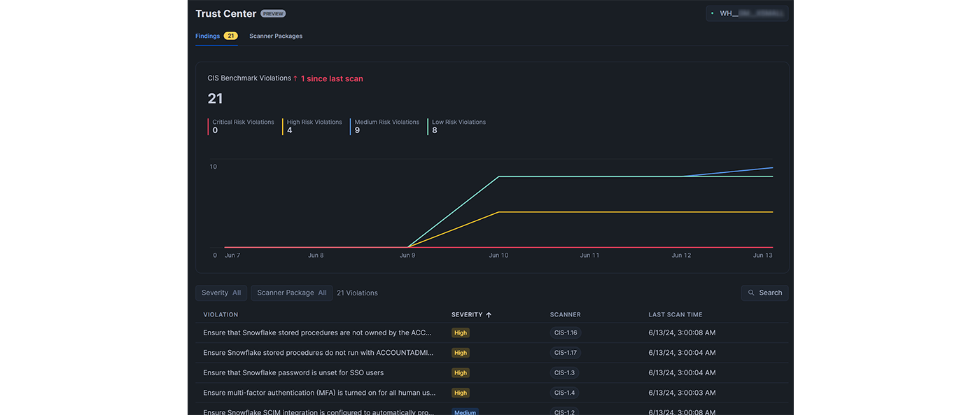980x420 pixels.
Task: Expand the Scanner Package filter dropdown
Action: (292, 293)
